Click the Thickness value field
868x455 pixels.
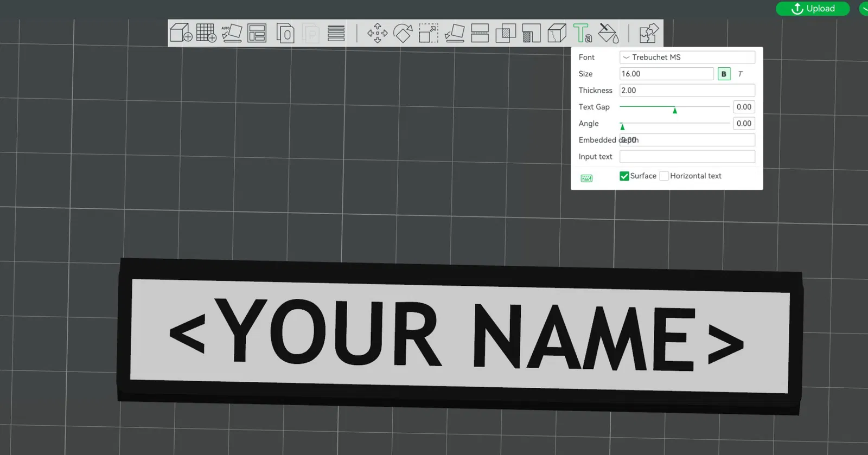click(x=687, y=90)
